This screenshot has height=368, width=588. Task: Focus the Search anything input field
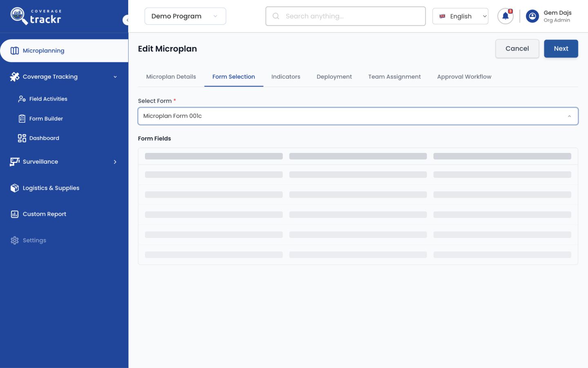[345, 16]
